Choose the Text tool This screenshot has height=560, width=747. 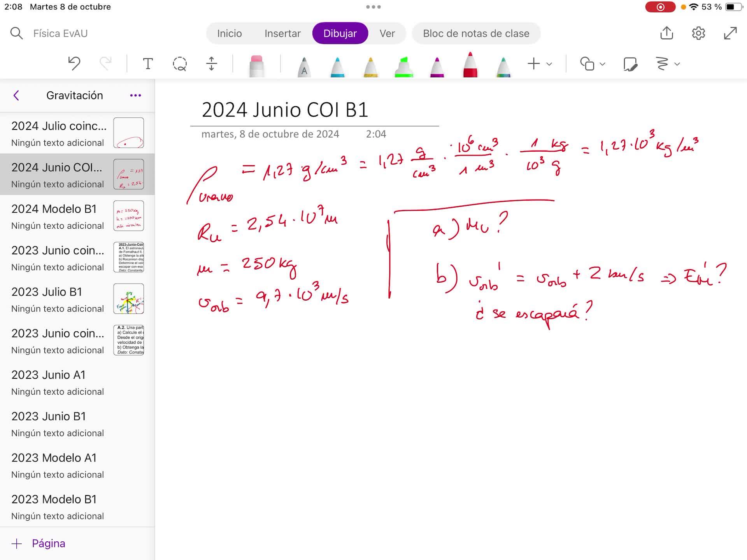tap(148, 64)
